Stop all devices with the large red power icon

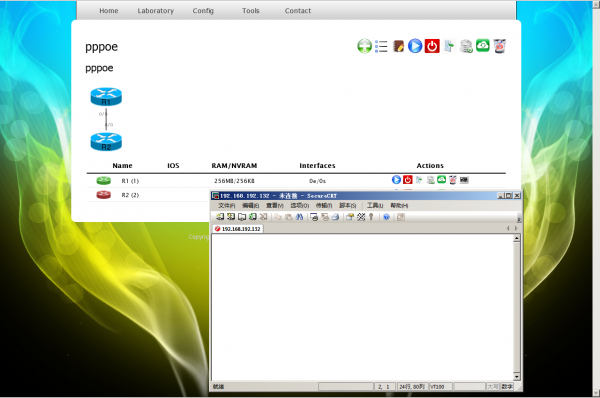tap(432, 46)
